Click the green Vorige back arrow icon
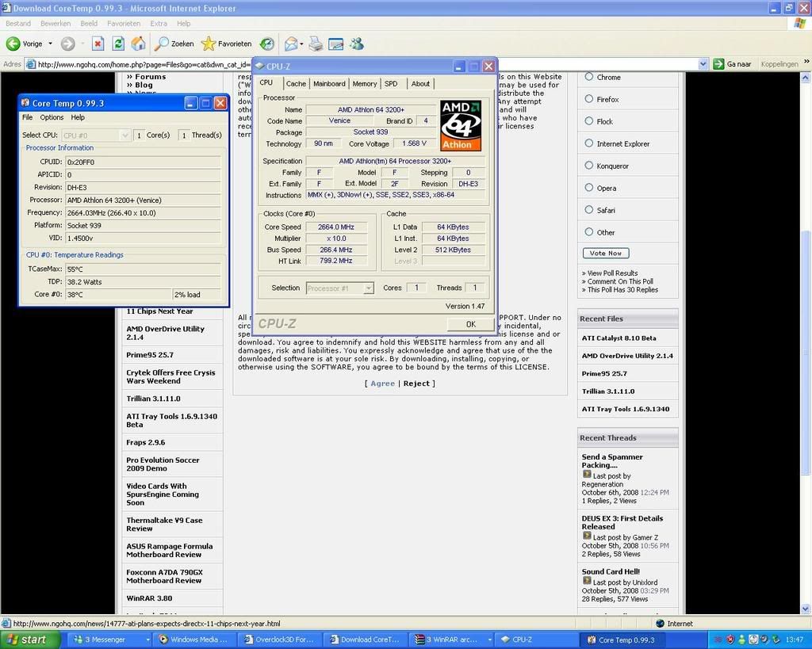Image resolution: width=812 pixels, height=649 pixels. [x=13, y=44]
